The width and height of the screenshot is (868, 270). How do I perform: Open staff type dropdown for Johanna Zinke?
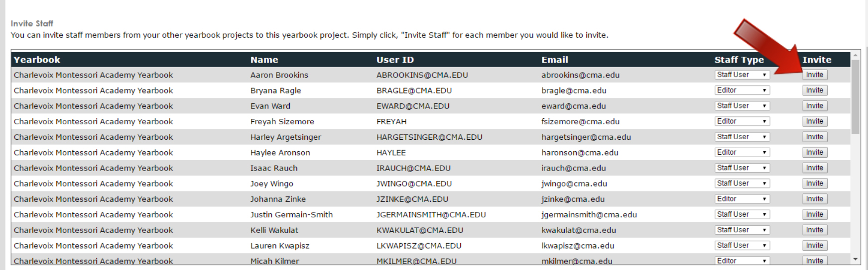[742, 199]
